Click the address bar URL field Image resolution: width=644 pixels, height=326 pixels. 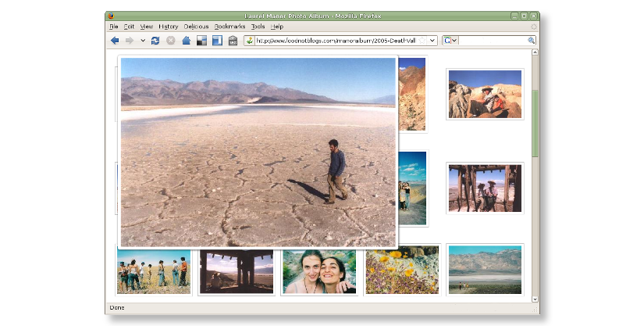pos(336,41)
